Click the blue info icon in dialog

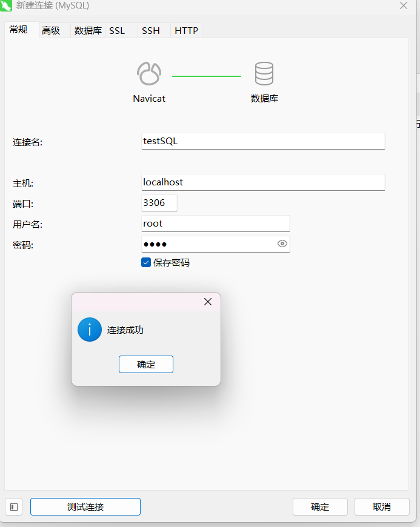coord(90,330)
